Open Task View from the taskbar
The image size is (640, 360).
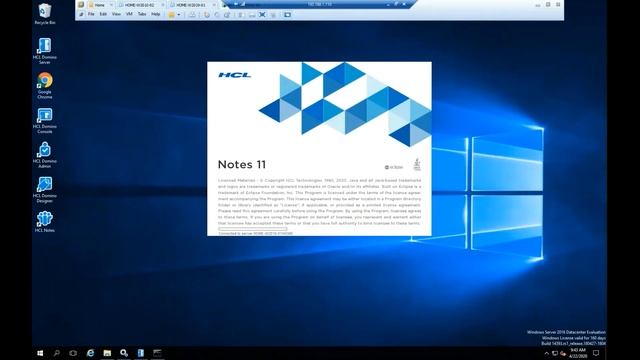point(73,353)
